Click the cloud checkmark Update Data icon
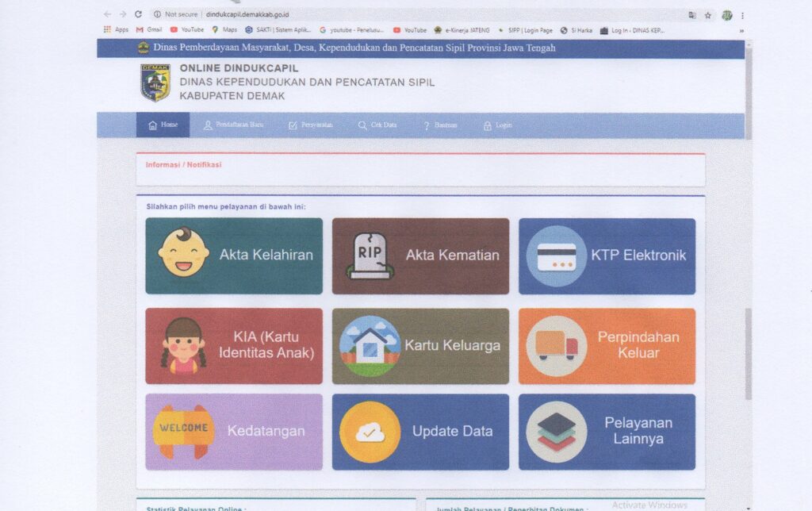This screenshot has height=511, width=812. (370, 432)
